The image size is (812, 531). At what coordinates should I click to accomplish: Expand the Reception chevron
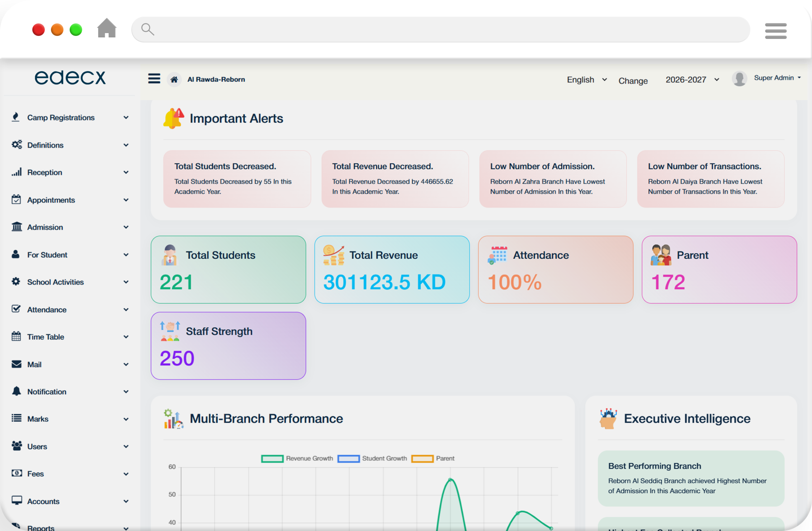click(x=126, y=172)
